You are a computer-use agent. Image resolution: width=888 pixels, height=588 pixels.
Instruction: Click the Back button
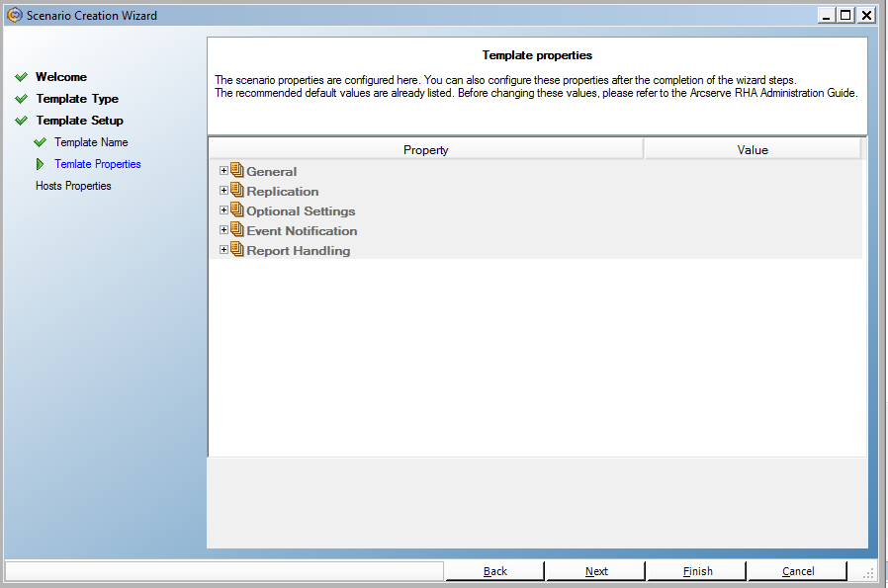pyautogui.click(x=495, y=571)
